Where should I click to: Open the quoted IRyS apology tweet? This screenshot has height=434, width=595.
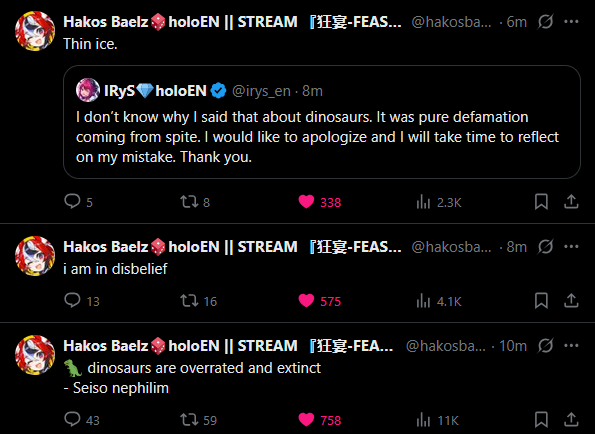[x=322, y=122]
